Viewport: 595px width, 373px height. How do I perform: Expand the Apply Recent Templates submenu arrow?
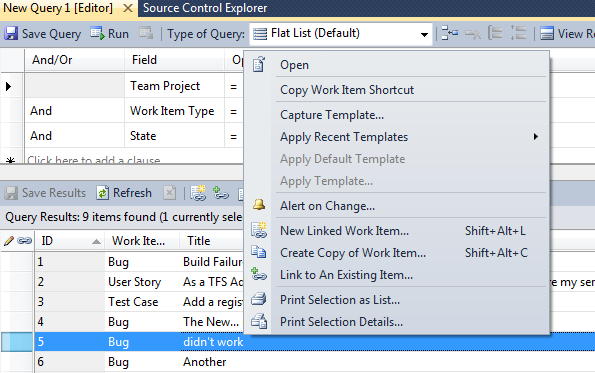[x=535, y=137]
